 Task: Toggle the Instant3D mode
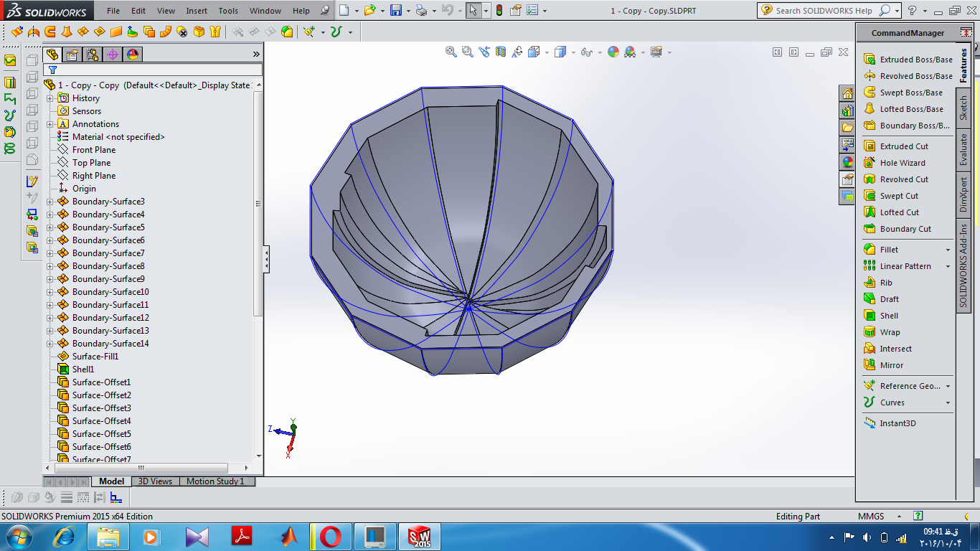coord(897,423)
